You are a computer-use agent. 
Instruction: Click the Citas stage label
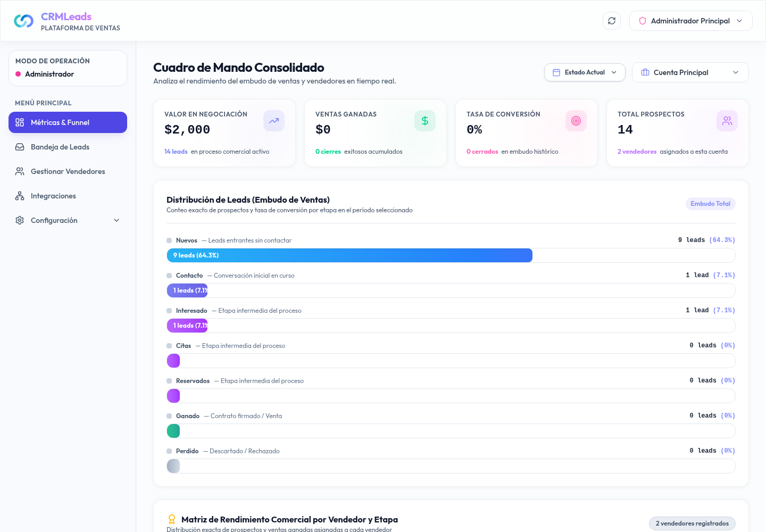point(184,346)
